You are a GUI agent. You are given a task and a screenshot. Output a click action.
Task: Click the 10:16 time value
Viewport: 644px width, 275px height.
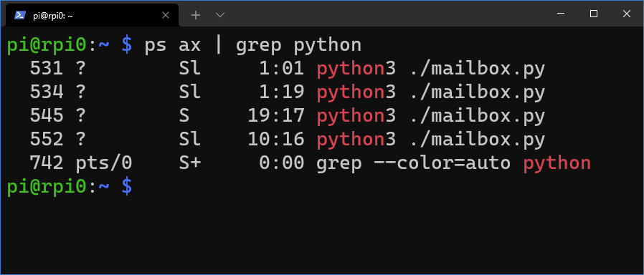click(x=275, y=140)
